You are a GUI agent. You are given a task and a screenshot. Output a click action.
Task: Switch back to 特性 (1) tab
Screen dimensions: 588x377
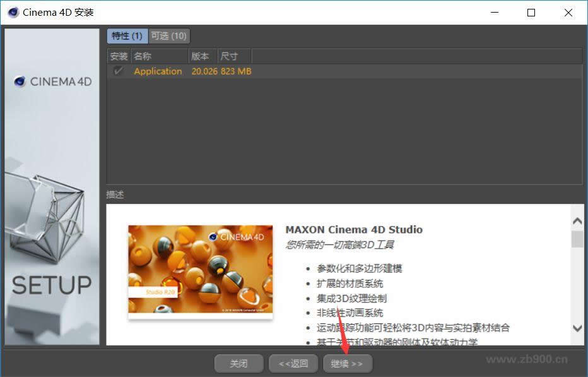[x=127, y=36]
